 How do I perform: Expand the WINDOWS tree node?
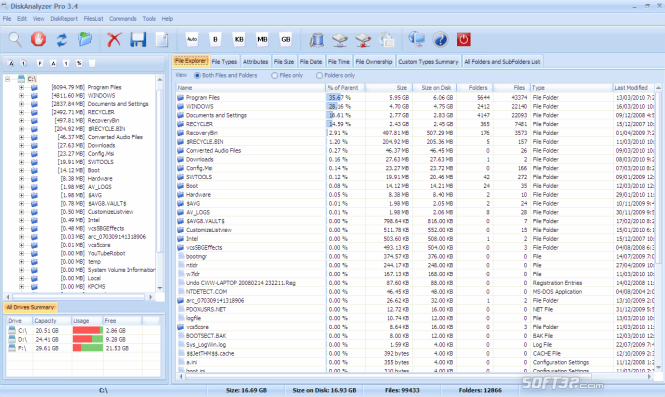click(x=21, y=95)
